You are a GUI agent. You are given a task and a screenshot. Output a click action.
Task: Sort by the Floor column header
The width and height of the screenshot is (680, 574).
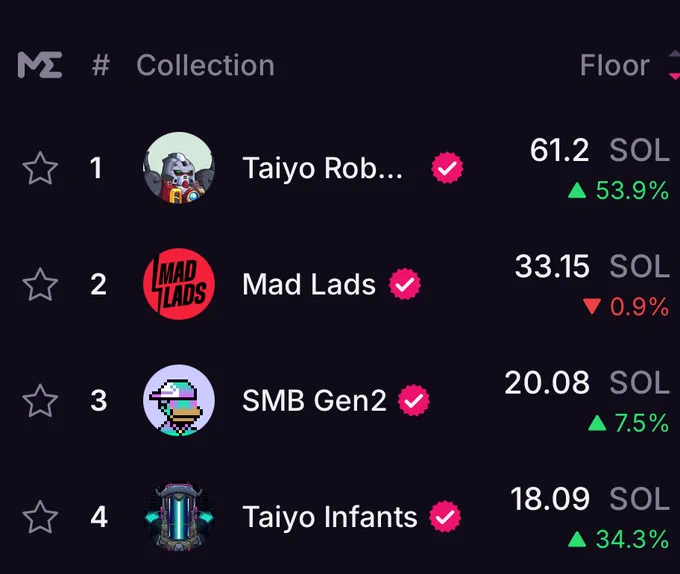tap(615, 65)
